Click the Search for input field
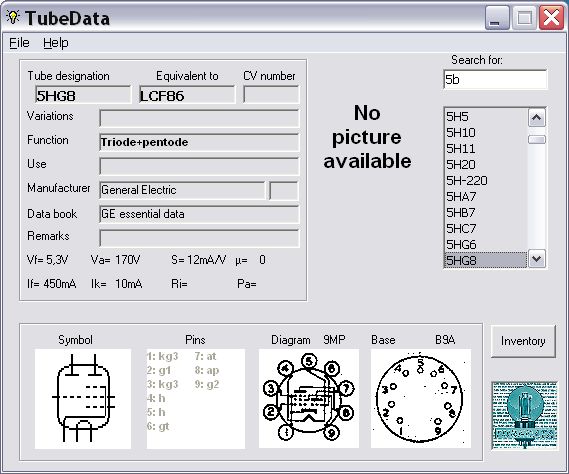 495,79
